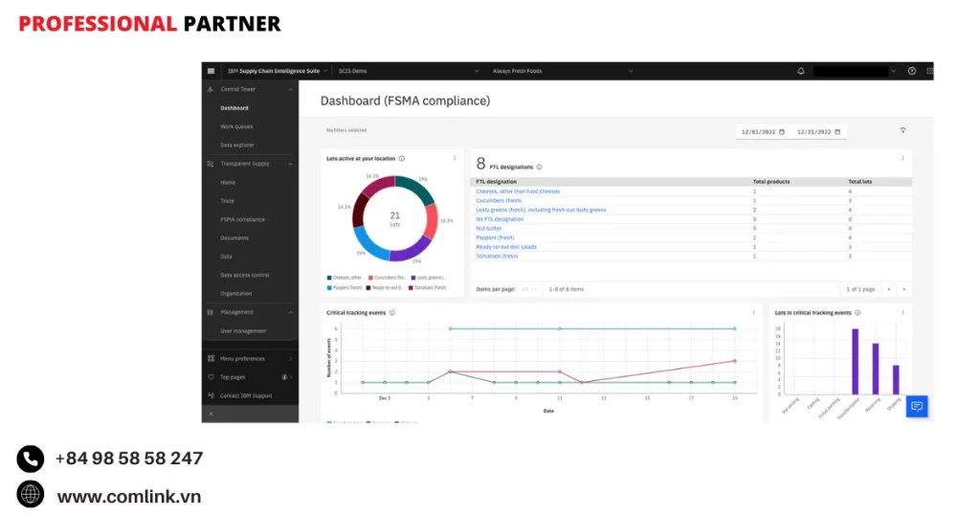Select Dashboard in the sidebar
This screenshot has width=980, height=515.
234,108
